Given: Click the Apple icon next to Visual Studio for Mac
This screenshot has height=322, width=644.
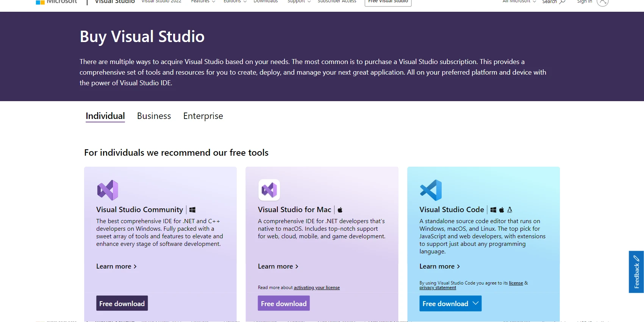Looking at the screenshot, I should (340, 210).
